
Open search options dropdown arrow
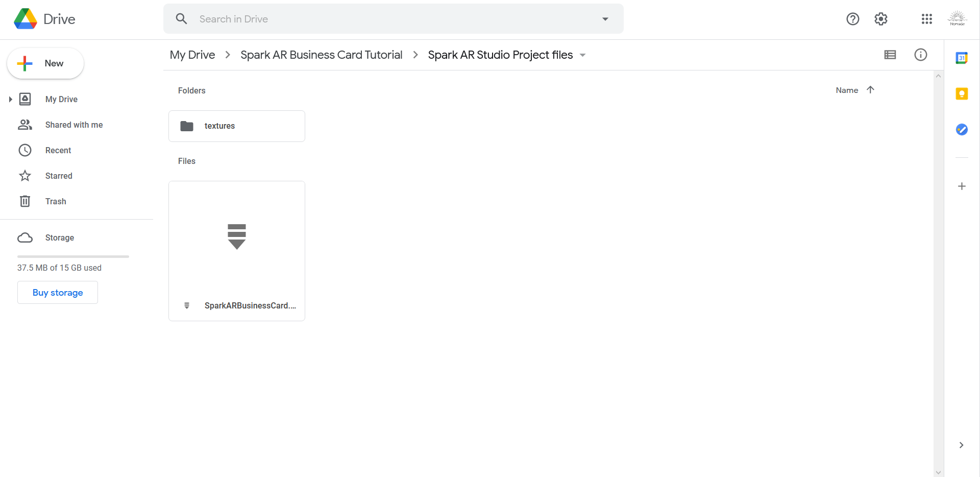coord(605,19)
